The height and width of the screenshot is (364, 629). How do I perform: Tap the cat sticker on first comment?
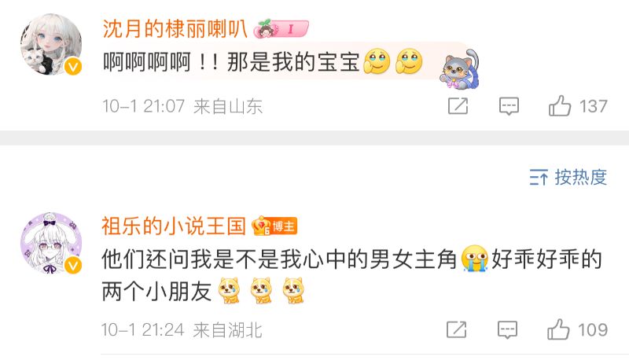(x=461, y=69)
